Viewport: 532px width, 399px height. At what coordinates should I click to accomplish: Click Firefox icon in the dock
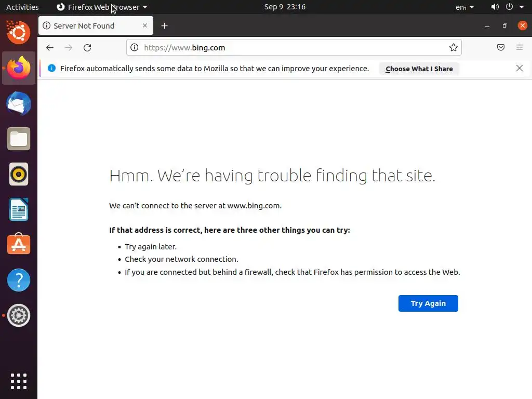point(19,68)
